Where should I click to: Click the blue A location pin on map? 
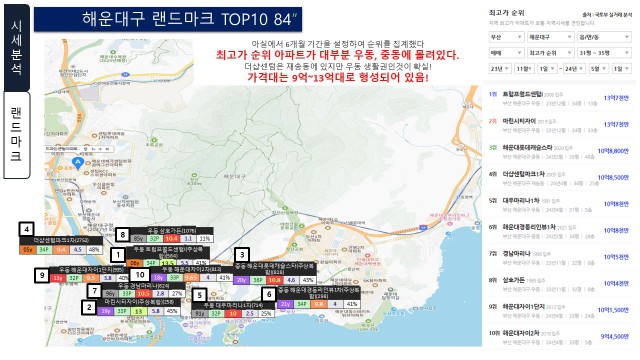78,163
